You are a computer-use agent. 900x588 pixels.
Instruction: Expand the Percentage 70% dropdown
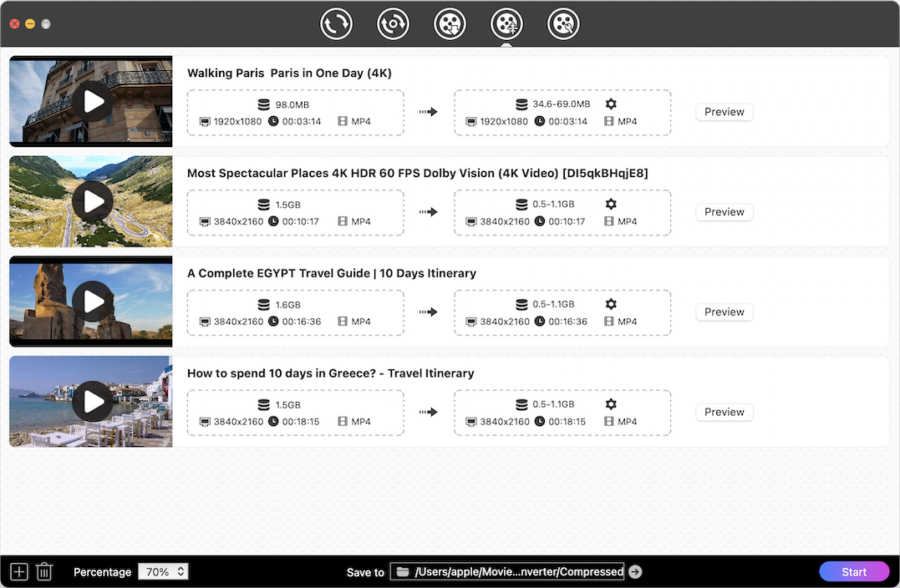tap(163, 572)
